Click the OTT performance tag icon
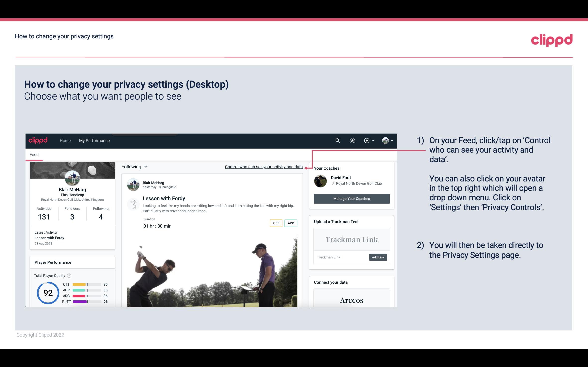This screenshot has height=367, width=588. tap(276, 223)
